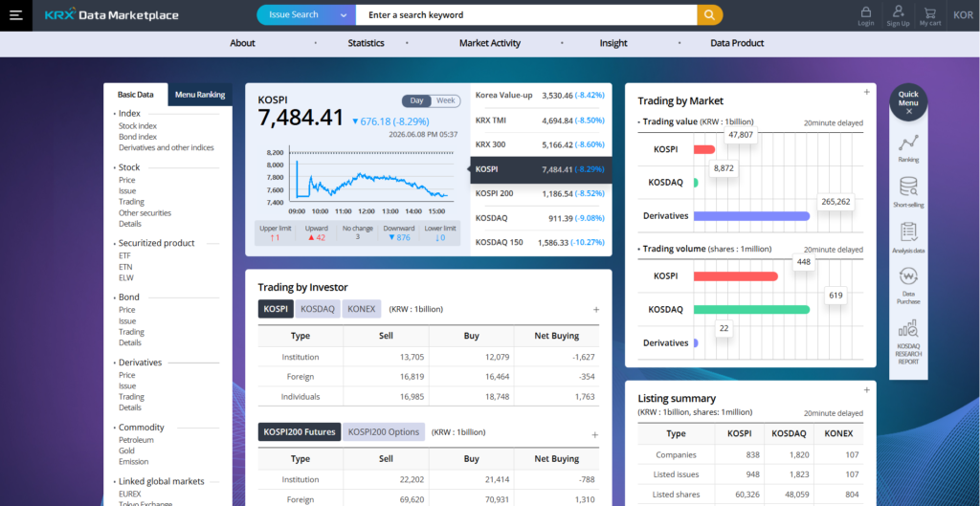This screenshot has width=980, height=506.
Task: Select the KRX TMI index row
Action: tap(541, 120)
